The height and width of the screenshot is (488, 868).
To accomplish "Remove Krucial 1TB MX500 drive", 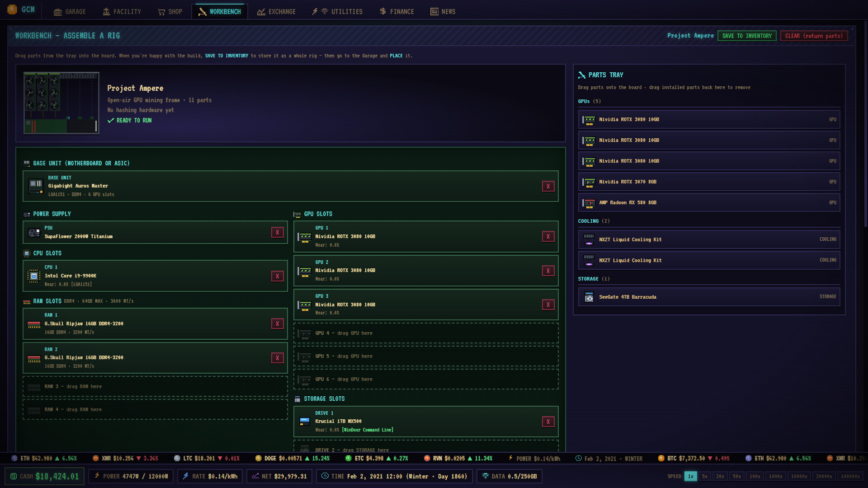I will click(x=548, y=422).
